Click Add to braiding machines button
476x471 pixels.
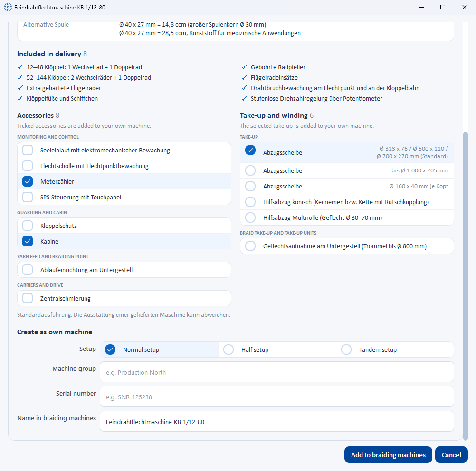[388, 454]
